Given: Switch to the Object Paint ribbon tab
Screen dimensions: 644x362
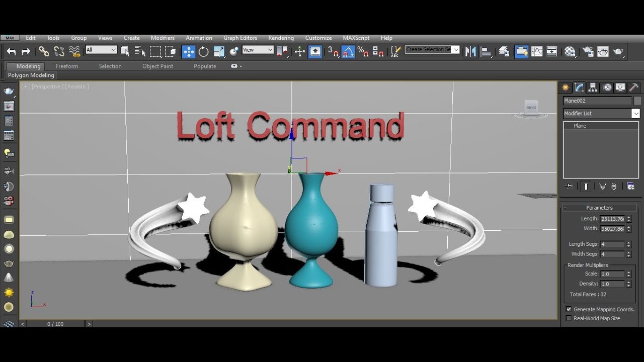Looking at the screenshot, I should 157,66.
